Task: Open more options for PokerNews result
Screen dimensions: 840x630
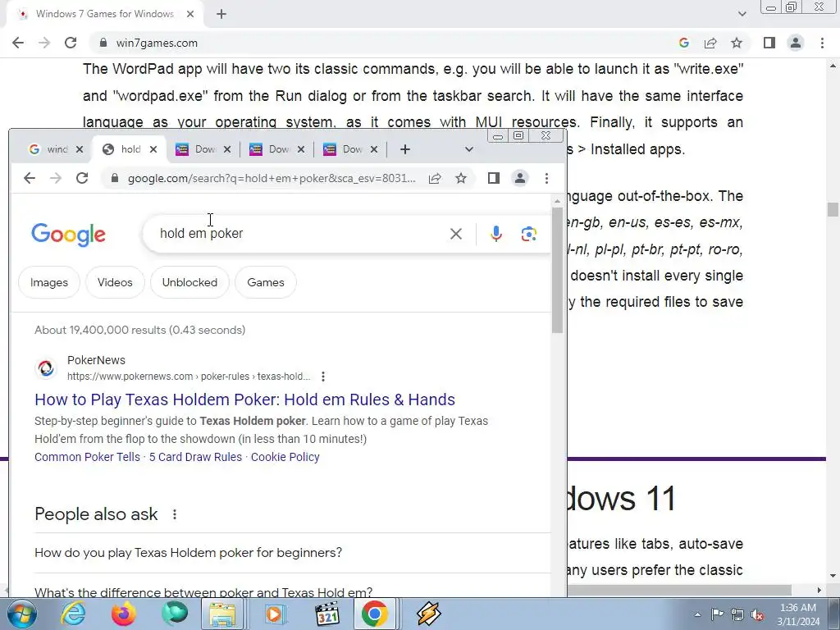Action: coord(323,377)
